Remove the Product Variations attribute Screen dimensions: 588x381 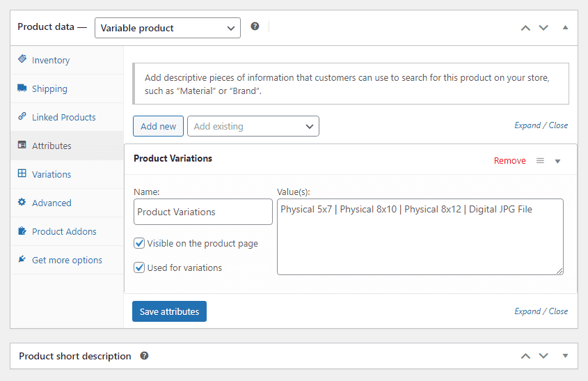509,161
